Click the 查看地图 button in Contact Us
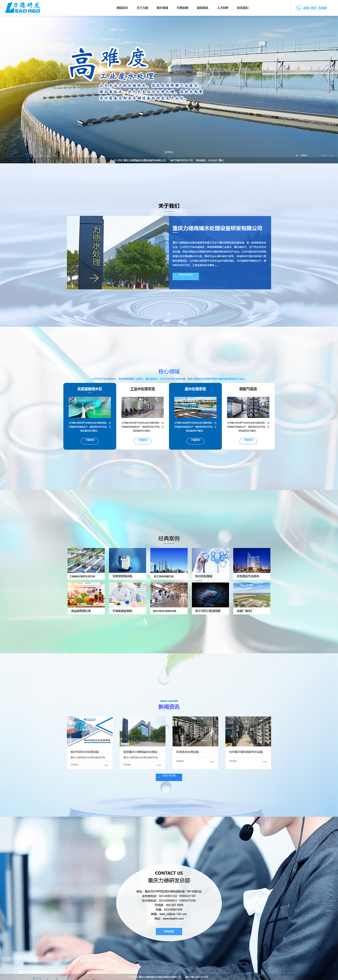The image size is (338, 980). [x=169, y=931]
